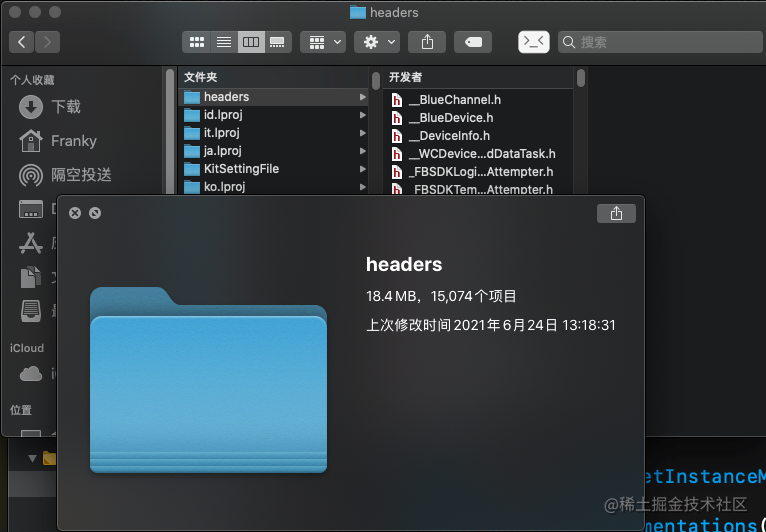Expand headers folder via its arrow
The width and height of the screenshot is (766, 532).
362,97
